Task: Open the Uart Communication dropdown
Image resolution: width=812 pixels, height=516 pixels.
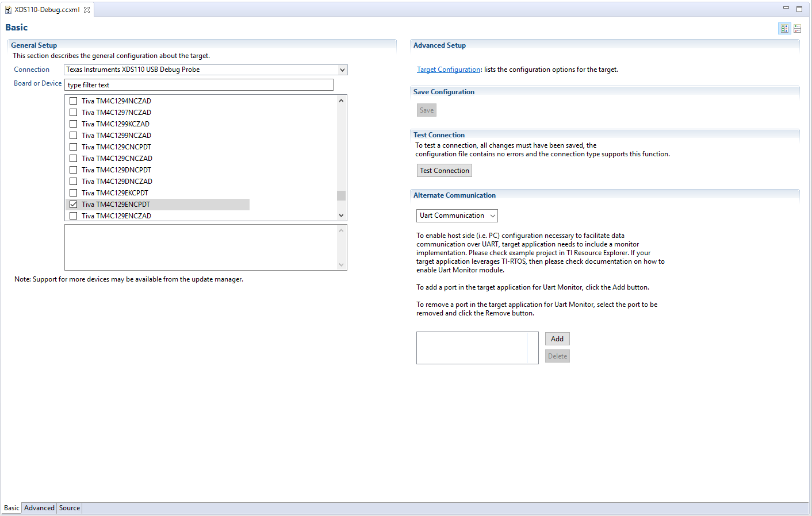Action: coord(457,215)
